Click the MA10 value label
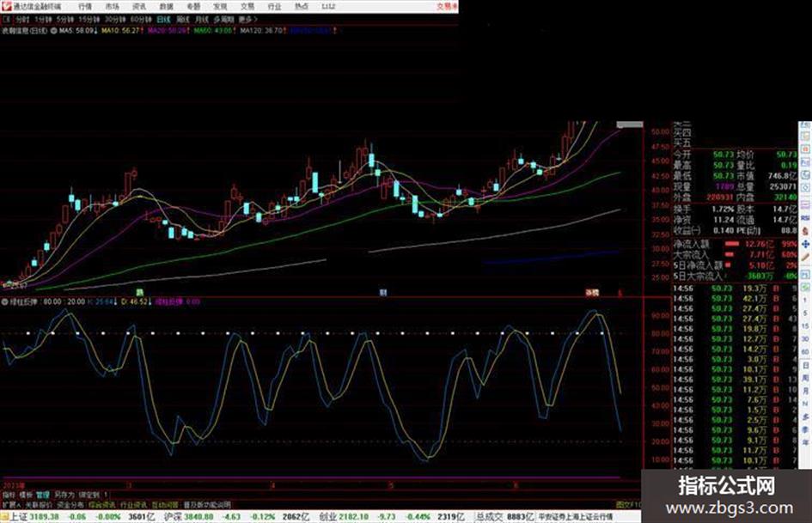 (x=122, y=31)
